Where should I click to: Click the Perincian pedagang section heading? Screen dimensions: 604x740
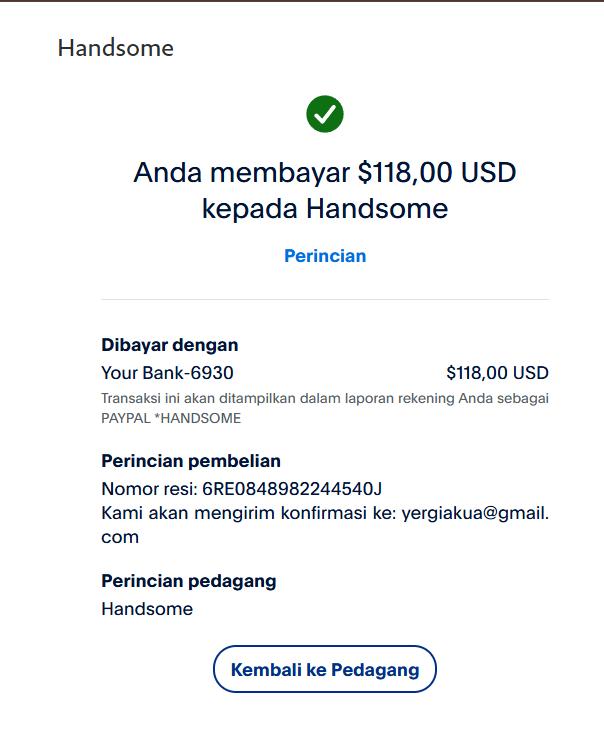(189, 581)
